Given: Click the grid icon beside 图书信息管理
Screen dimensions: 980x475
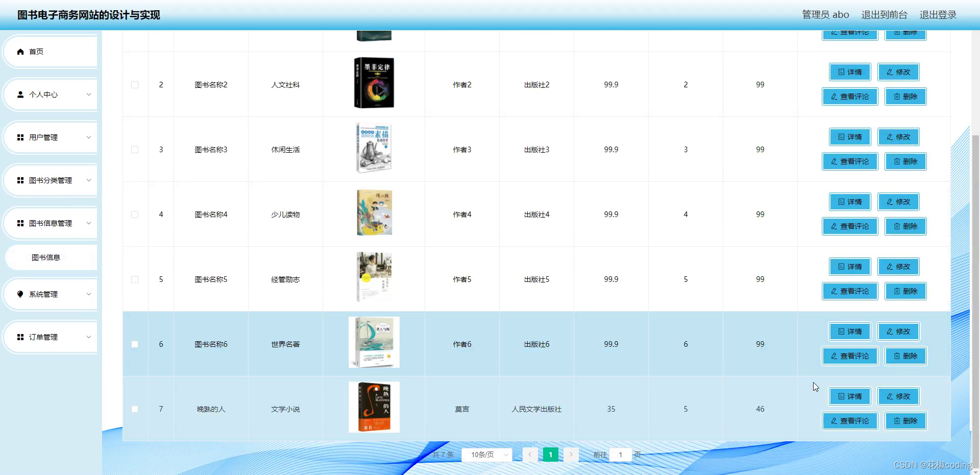Looking at the screenshot, I should (x=20, y=223).
